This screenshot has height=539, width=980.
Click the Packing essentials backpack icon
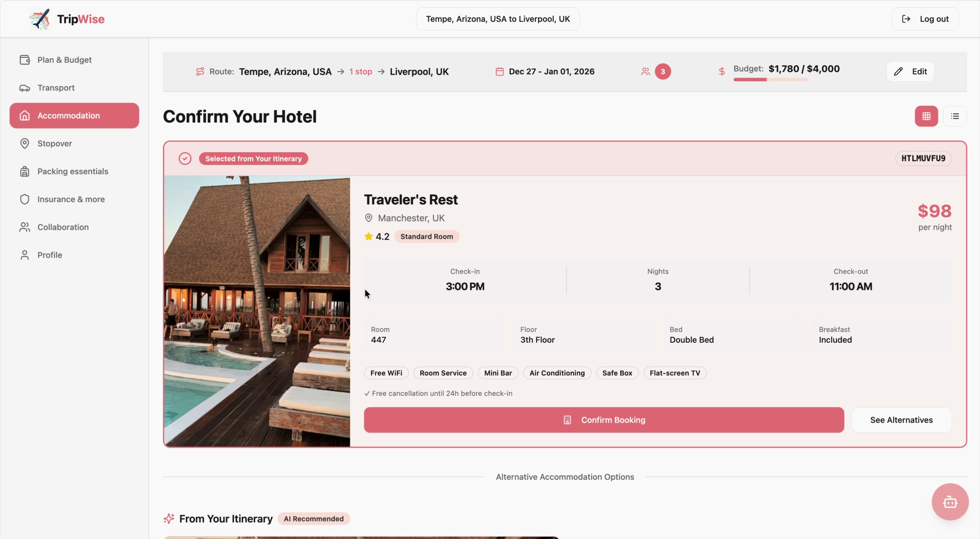tap(25, 171)
